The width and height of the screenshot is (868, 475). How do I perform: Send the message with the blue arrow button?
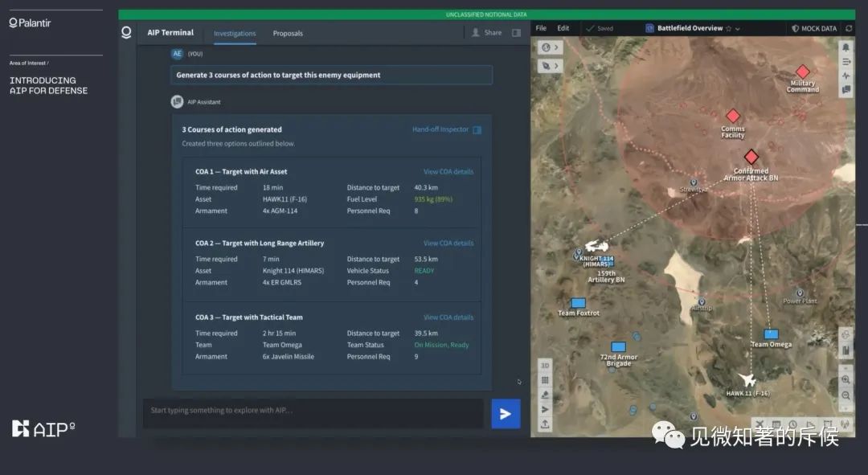[x=506, y=414]
